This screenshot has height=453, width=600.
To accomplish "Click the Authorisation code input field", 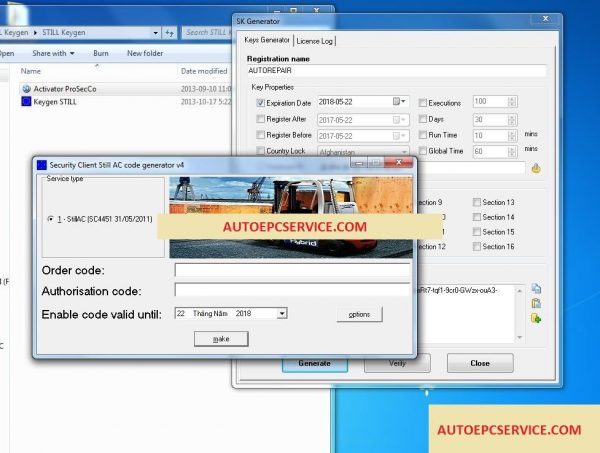I will [292, 289].
